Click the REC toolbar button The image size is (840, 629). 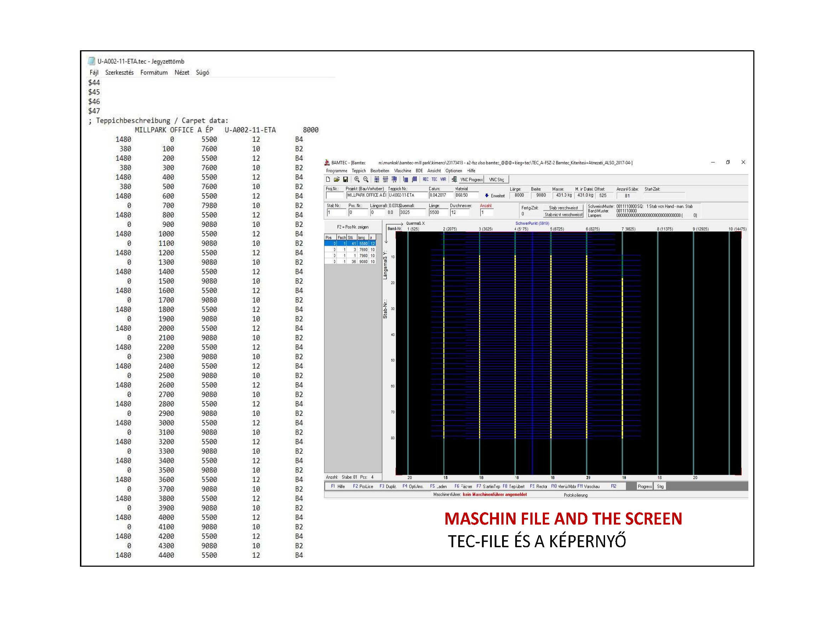[425, 179]
